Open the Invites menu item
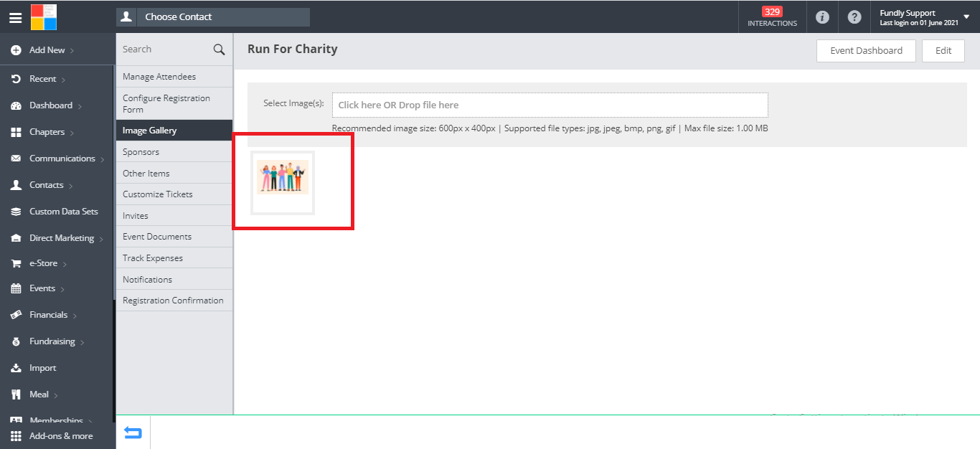 (x=174, y=216)
